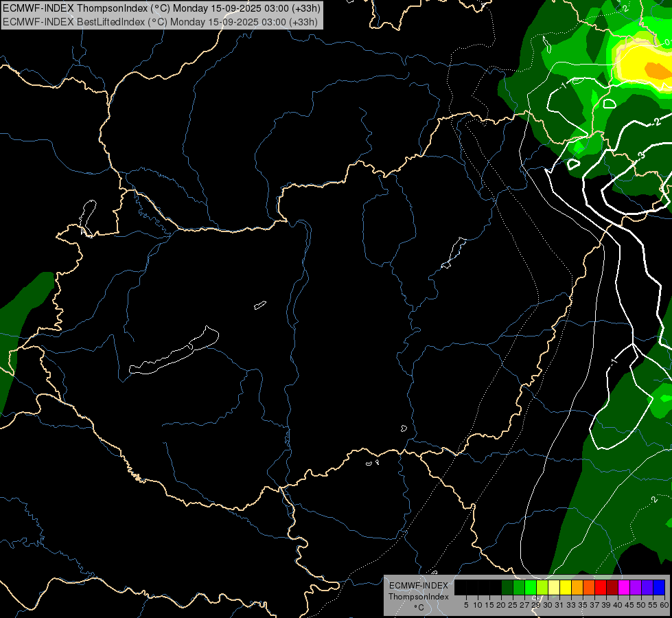672x618 pixels.
Task: Click the orange maximum area on the map
Action: point(658,70)
